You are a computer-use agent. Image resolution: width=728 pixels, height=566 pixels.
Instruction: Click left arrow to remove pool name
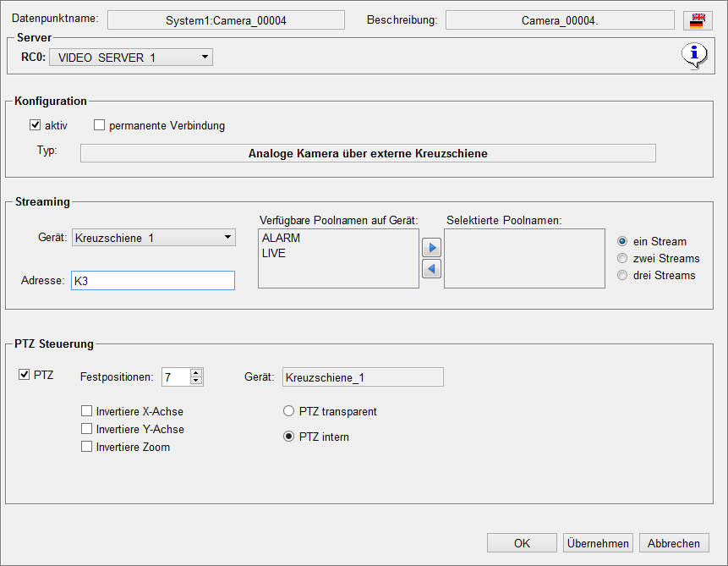point(431,269)
